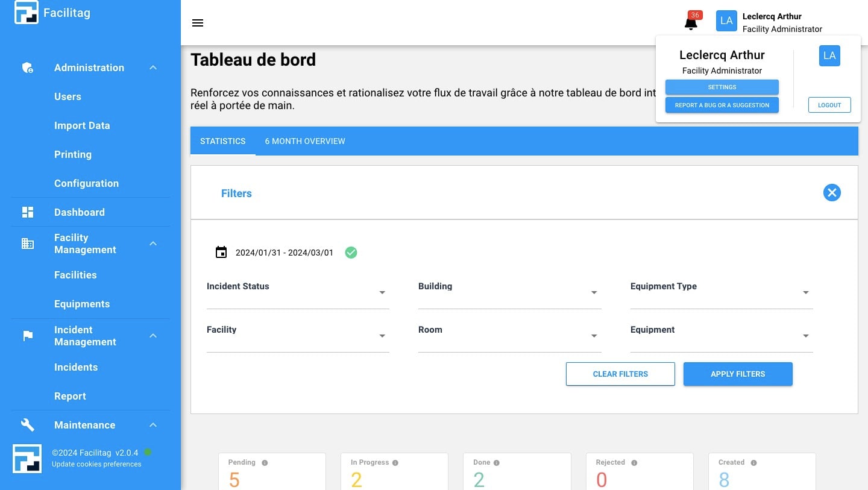Close the Filters panel with X icon
Image resolution: width=868 pixels, height=490 pixels.
tap(832, 193)
